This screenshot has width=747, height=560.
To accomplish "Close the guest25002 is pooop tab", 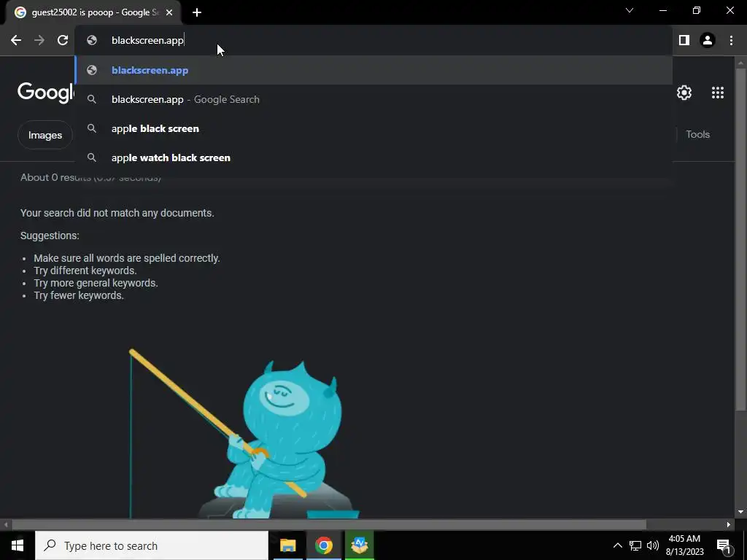I will point(169,12).
